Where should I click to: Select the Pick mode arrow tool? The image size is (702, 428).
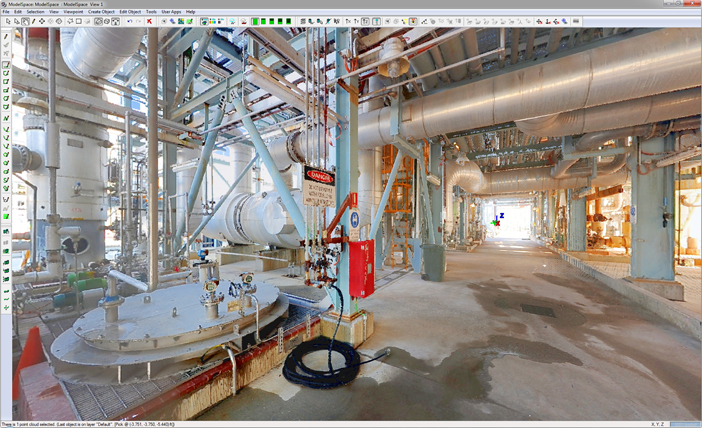point(6,20)
